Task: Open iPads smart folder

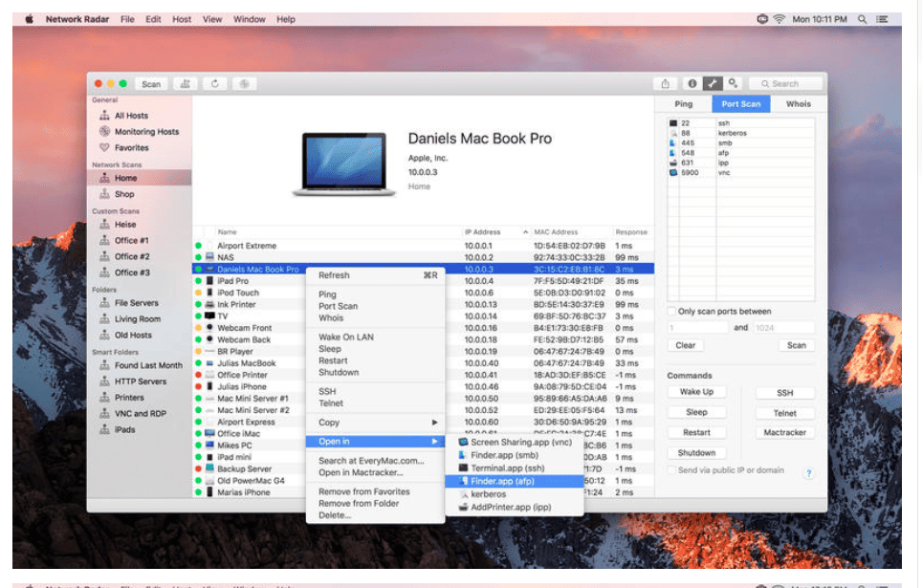Action: (x=124, y=430)
